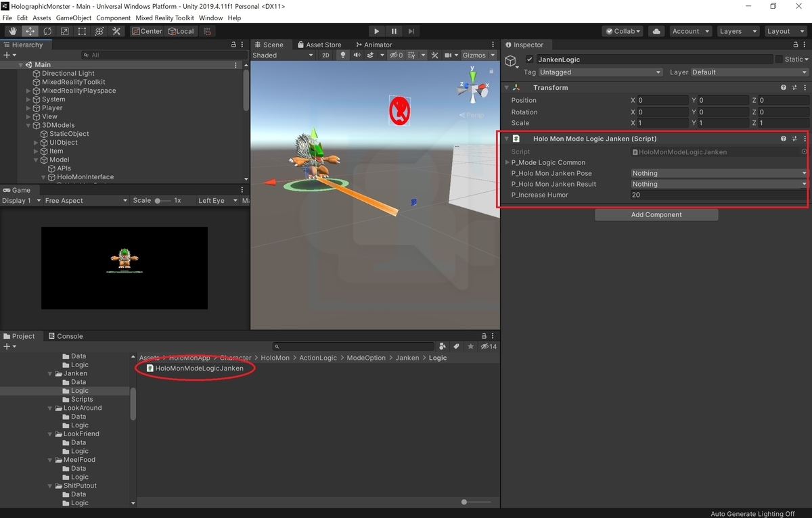Screen dimensions: 812x518
Task: Open the Scene camera settings icon
Action: click(x=449, y=55)
